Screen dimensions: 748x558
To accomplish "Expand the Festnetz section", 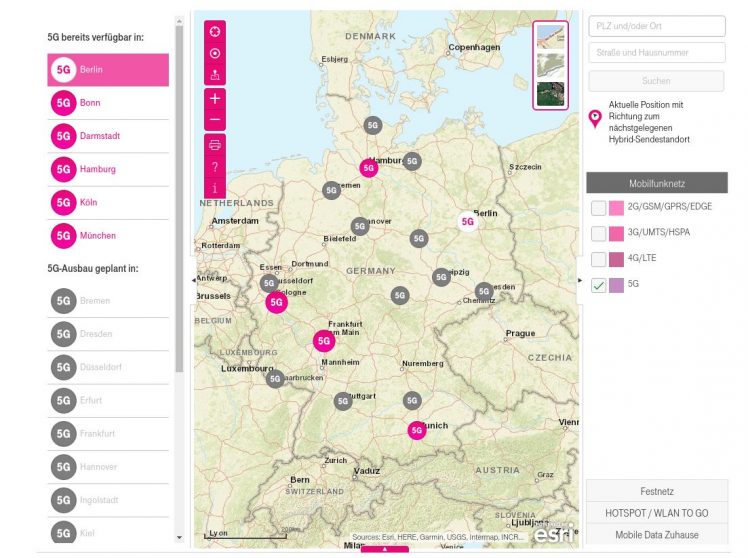I will coord(656,492).
